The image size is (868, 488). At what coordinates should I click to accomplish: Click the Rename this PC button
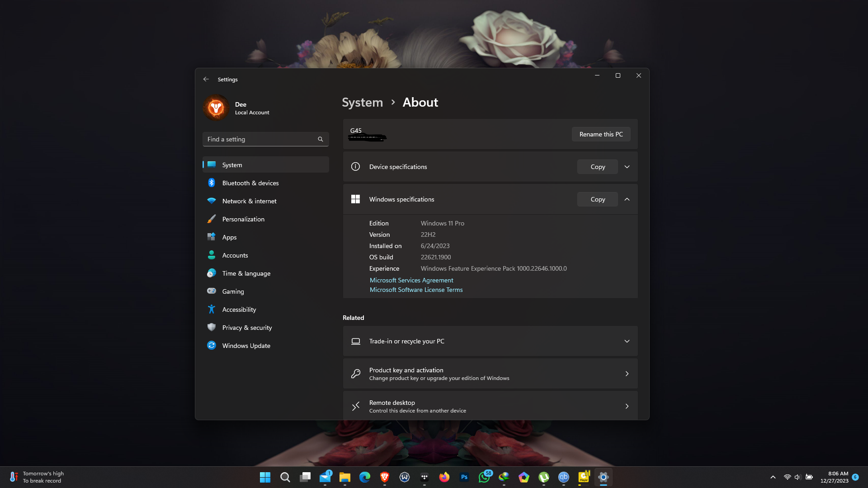coord(601,134)
